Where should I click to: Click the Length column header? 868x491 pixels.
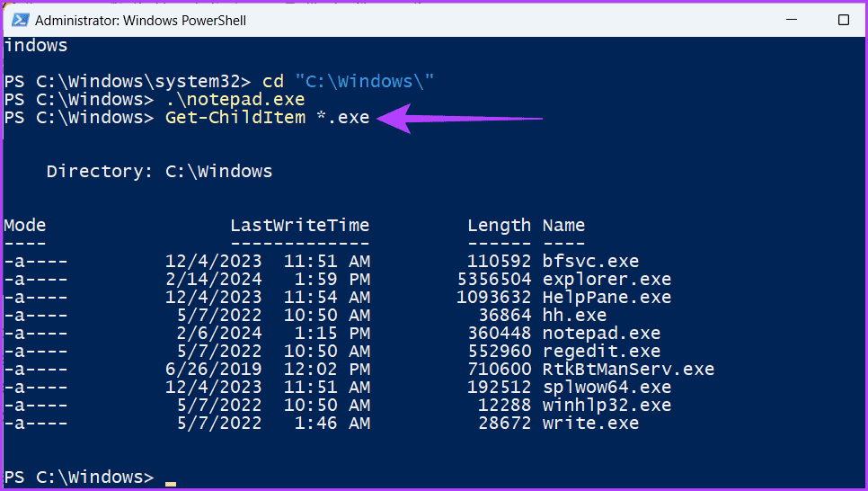500,226
